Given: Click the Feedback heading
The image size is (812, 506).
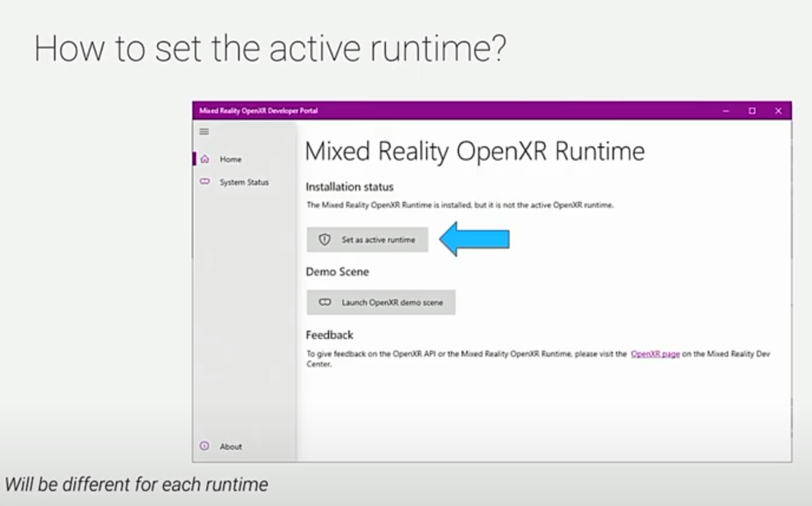Looking at the screenshot, I should (329, 335).
